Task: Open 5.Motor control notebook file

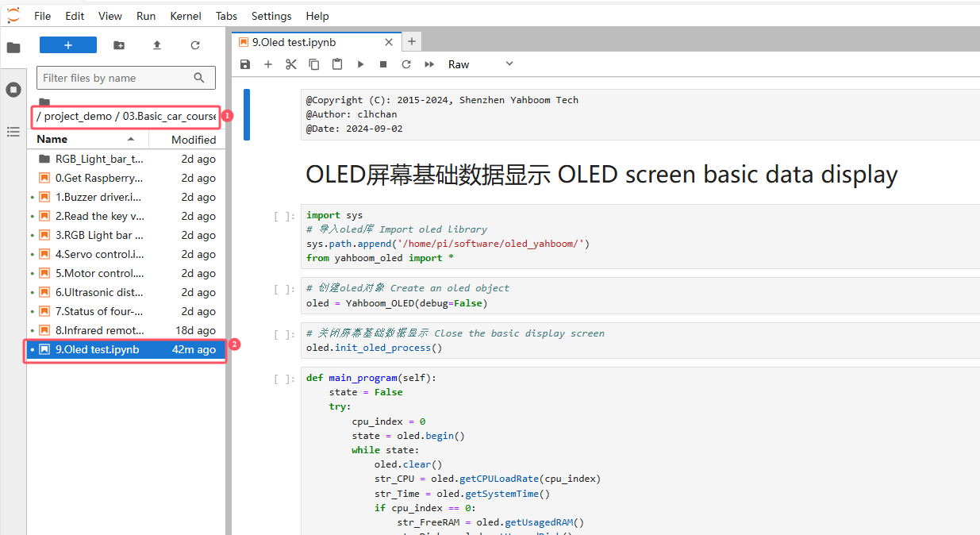Action: tap(126, 273)
